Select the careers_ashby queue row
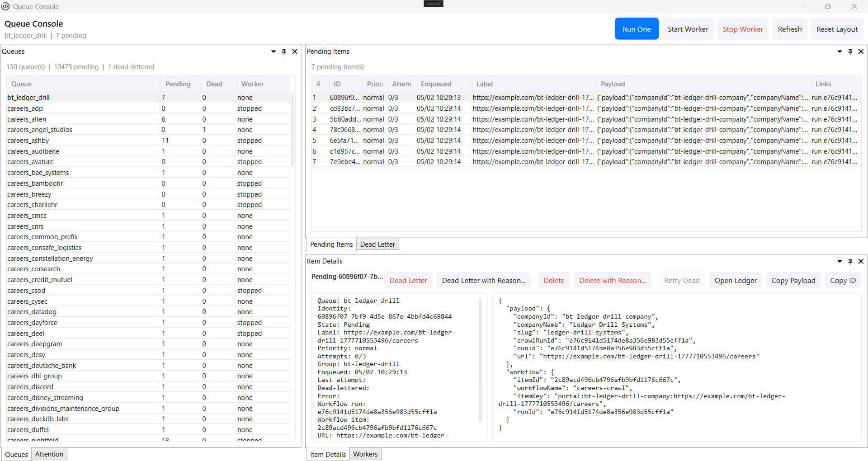 point(148,141)
